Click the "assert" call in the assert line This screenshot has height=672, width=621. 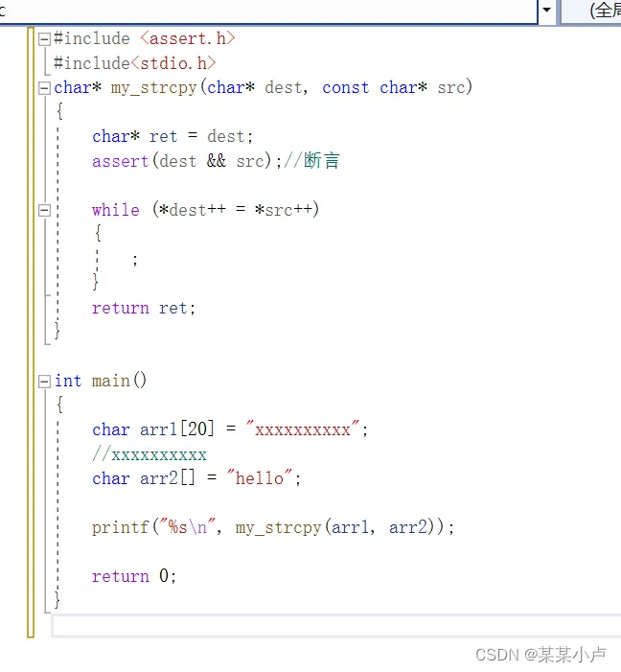point(121,162)
